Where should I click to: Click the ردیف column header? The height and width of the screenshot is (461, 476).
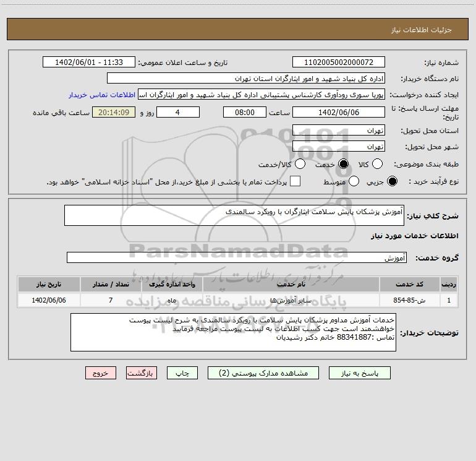[x=449, y=284]
